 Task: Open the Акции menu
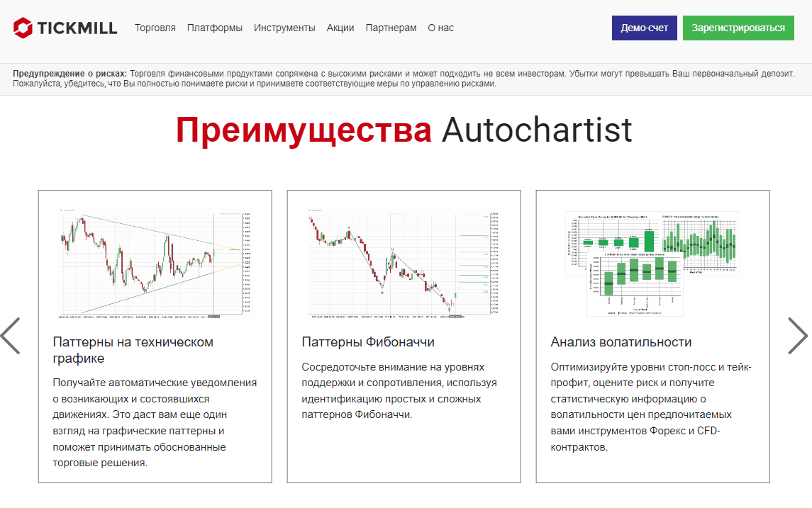click(x=340, y=28)
